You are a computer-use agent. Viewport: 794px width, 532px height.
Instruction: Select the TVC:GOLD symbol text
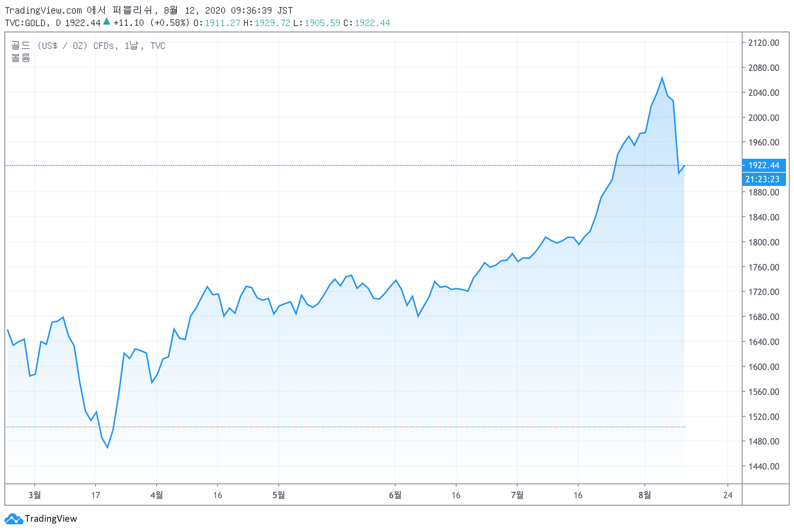pos(25,23)
